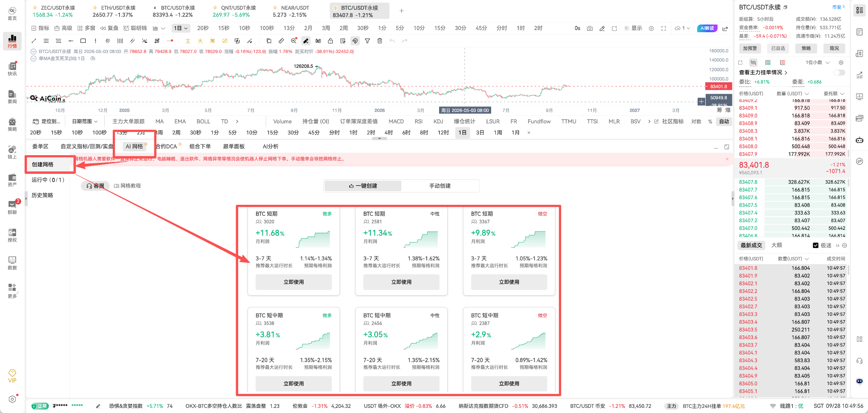Toggle visibility of 单MA金叉死叉 indicator
The width and height of the screenshot is (868, 413).
tap(93, 59)
